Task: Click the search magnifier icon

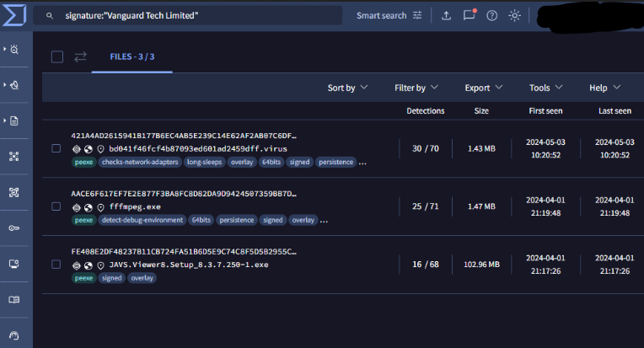Action: [x=49, y=16]
